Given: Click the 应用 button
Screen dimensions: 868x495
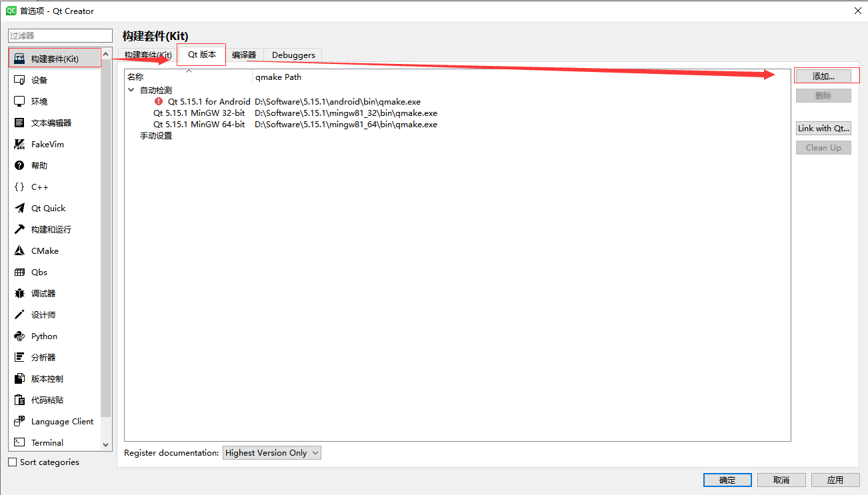Looking at the screenshot, I should 835,480.
